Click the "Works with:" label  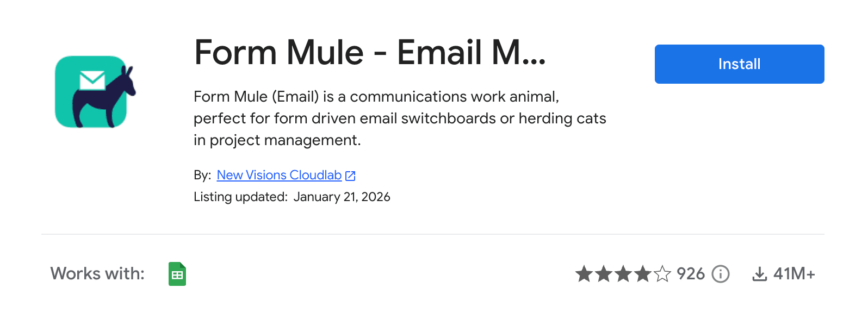click(97, 273)
